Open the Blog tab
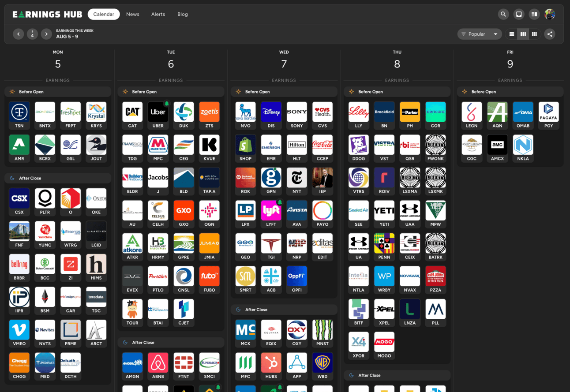This screenshot has height=392, width=570. pyautogui.click(x=183, y=14)
